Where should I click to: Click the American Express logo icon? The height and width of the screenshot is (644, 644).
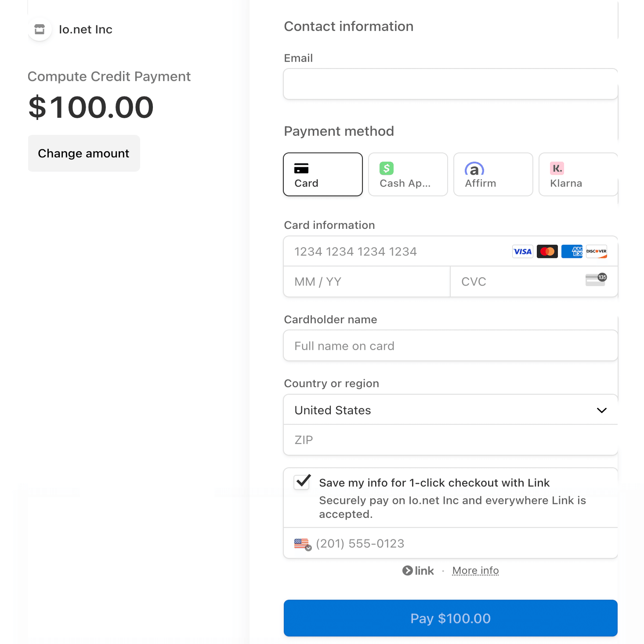pos(572,251)
